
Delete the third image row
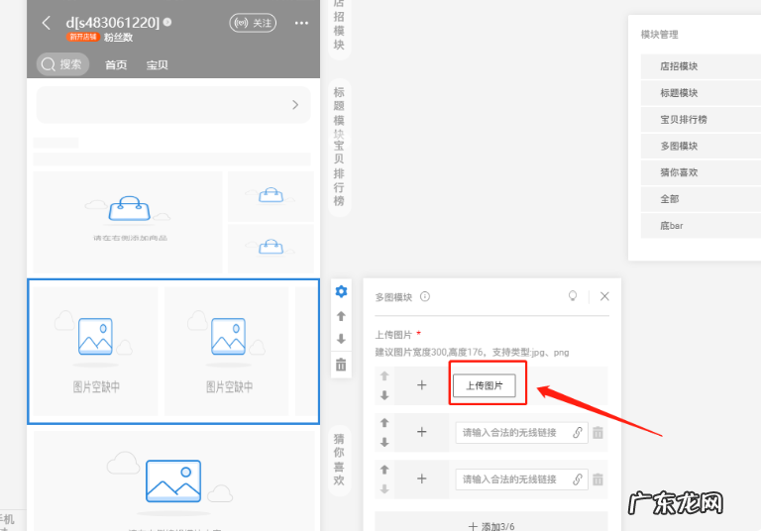pyautogui.click(x=598, y=479)
